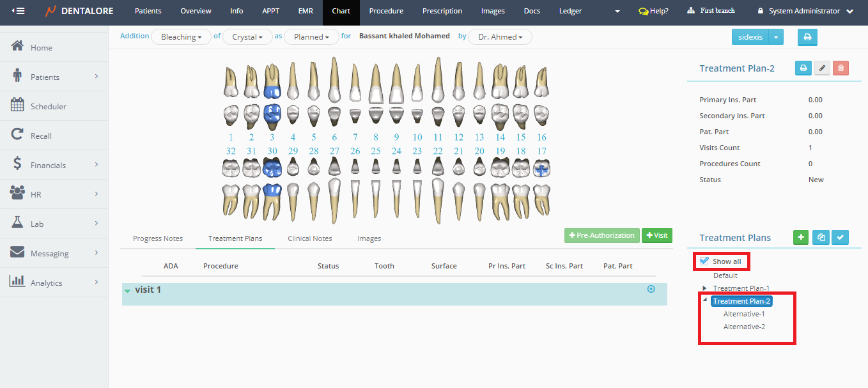The image size is (868, 388).
Task: Click the Pre-Authorization button
Action: click(601, 235)
